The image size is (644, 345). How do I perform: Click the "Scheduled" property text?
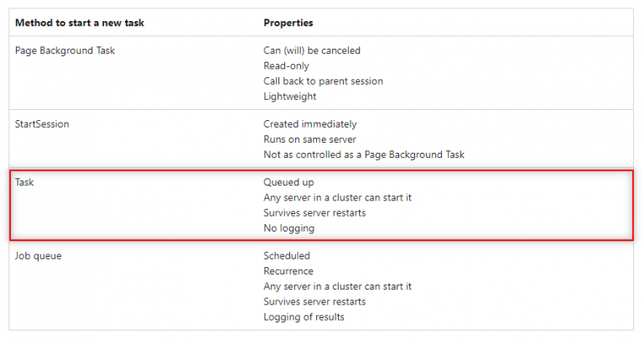pyautogui.click(x=287, y=255)
